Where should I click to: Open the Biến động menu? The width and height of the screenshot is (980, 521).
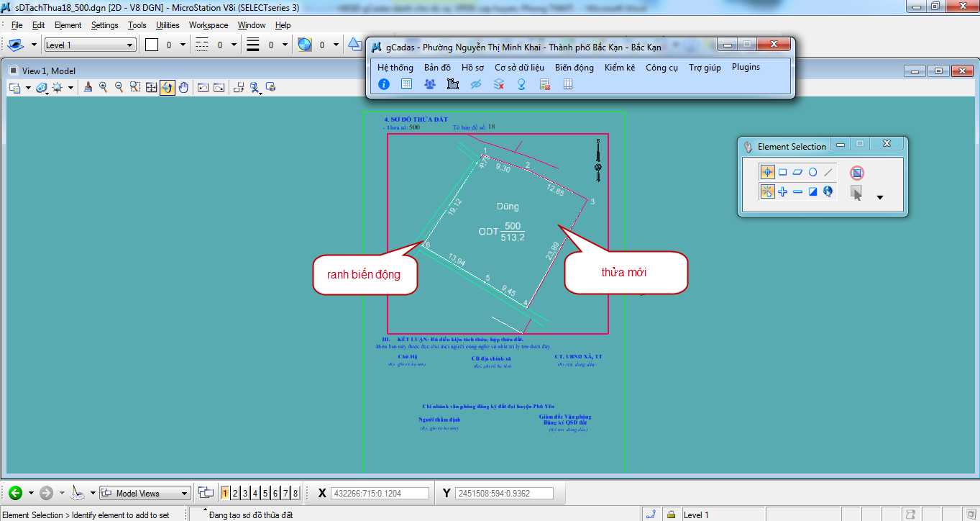point(574,67)
